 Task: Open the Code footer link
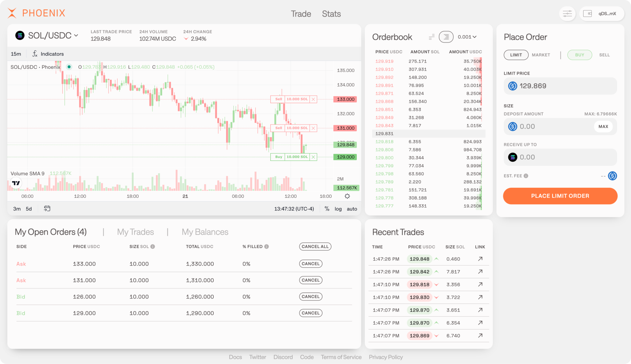[x=307, y=357]
